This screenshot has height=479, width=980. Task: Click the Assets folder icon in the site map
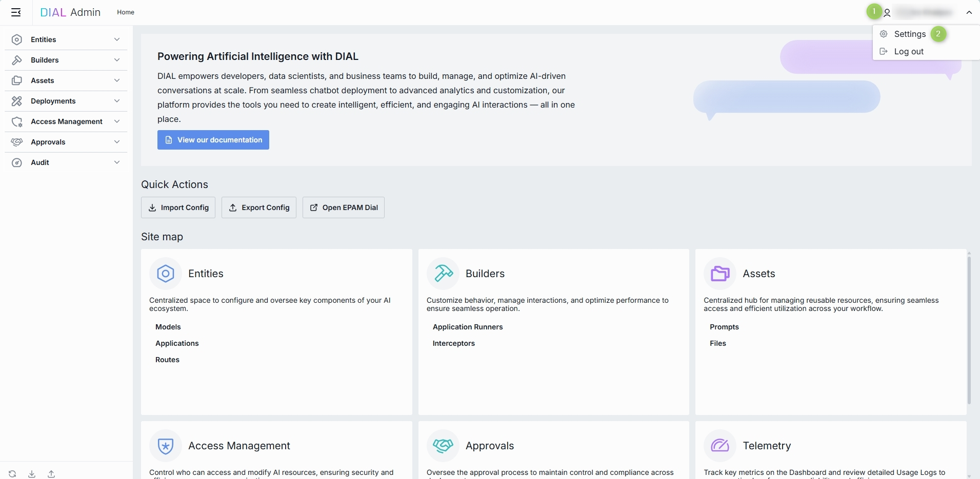click(x=720, y=274)
